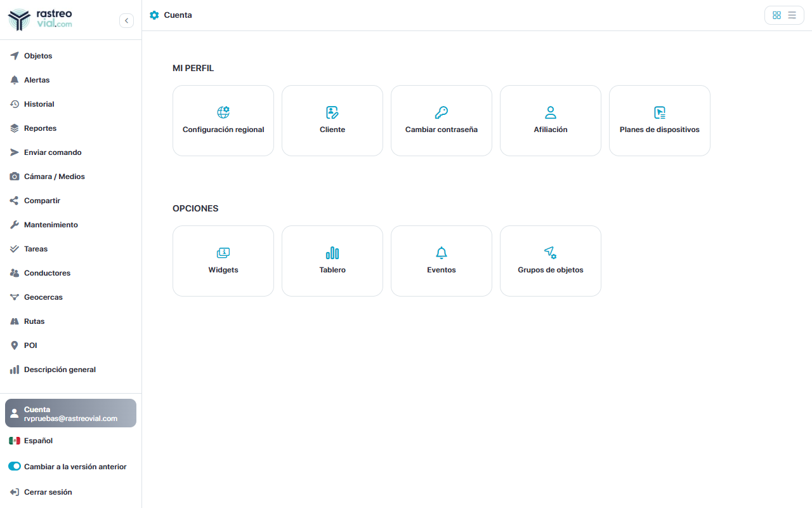Click the Objetos navigation arrow icon
This screenshot has height=508, width=812.
(15, 56)
